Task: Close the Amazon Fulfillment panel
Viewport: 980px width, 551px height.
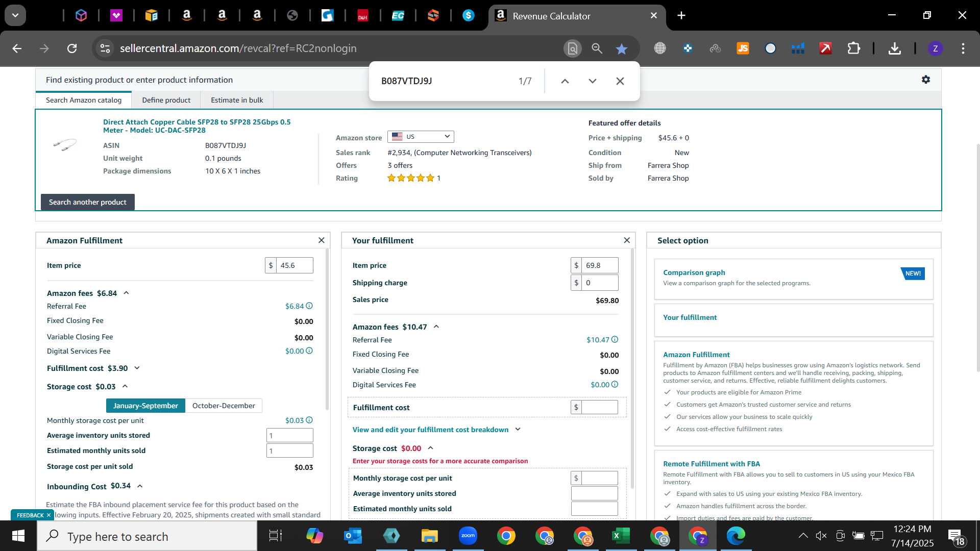Action: [x=322, y=240]
